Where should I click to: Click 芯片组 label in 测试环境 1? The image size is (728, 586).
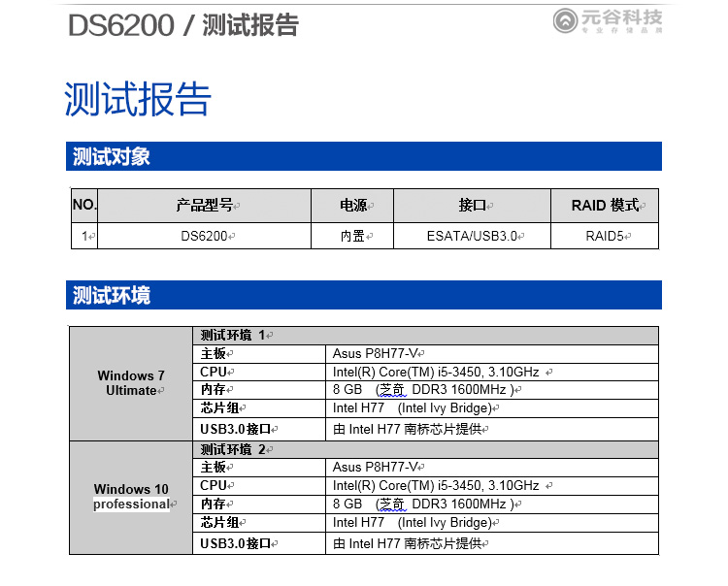point(219,408)
